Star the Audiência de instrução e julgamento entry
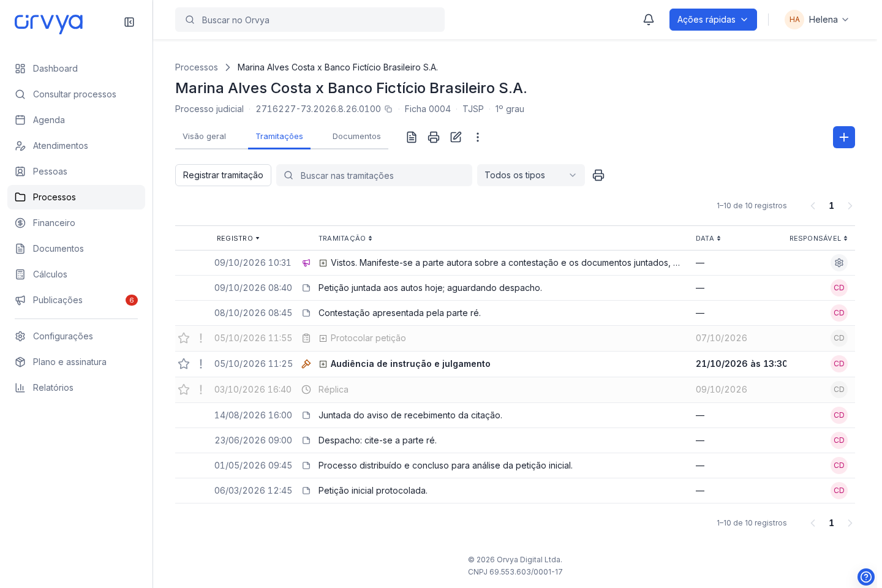882x588 pixels. click(184, 364)
